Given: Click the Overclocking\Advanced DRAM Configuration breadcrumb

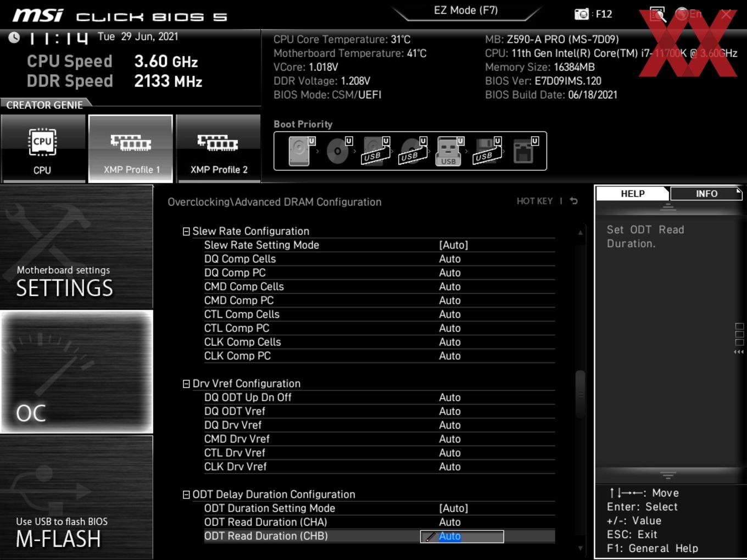Looking at the screenshot, I should coord(275,202).
